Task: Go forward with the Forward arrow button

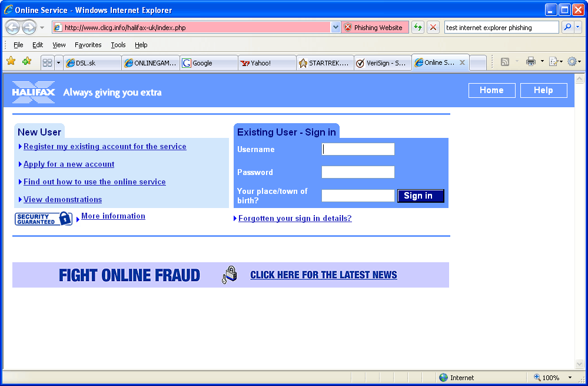Action: coord(29,28)
